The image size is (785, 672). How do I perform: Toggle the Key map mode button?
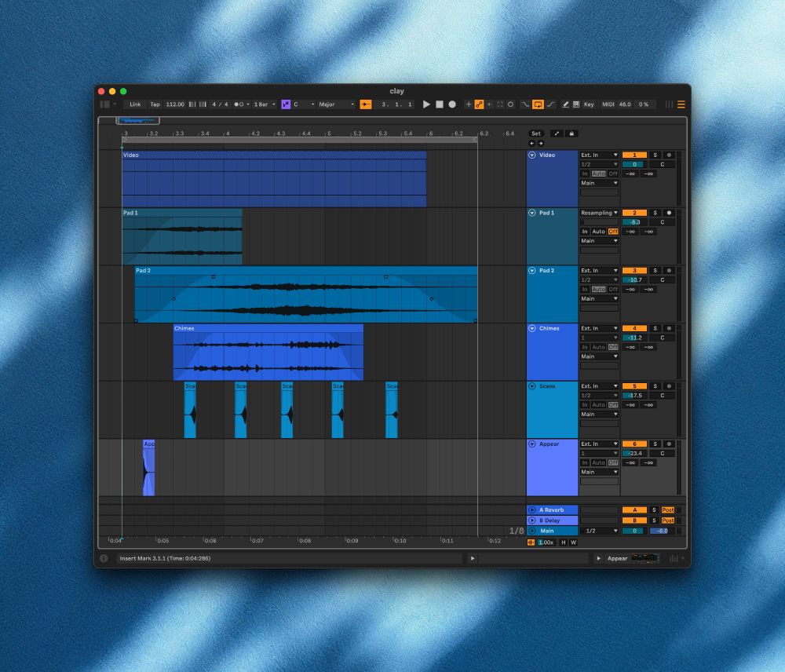(x=589, y=104)
